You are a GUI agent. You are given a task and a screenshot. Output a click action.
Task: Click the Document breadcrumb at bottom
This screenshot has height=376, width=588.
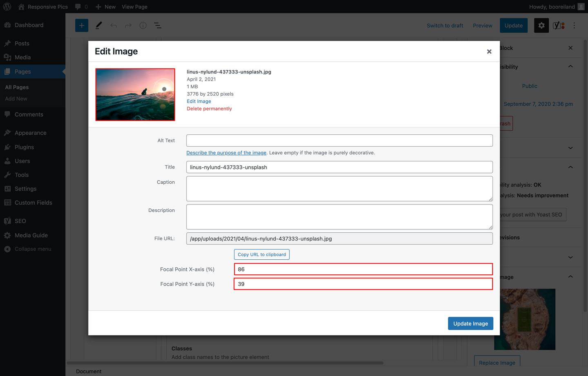[x=89, y=371]
